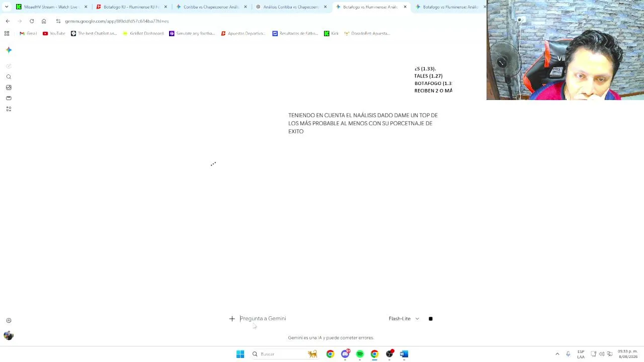Close the MisaelHV Stream tab
Screen dimensions: 644x362
(86, 7)
